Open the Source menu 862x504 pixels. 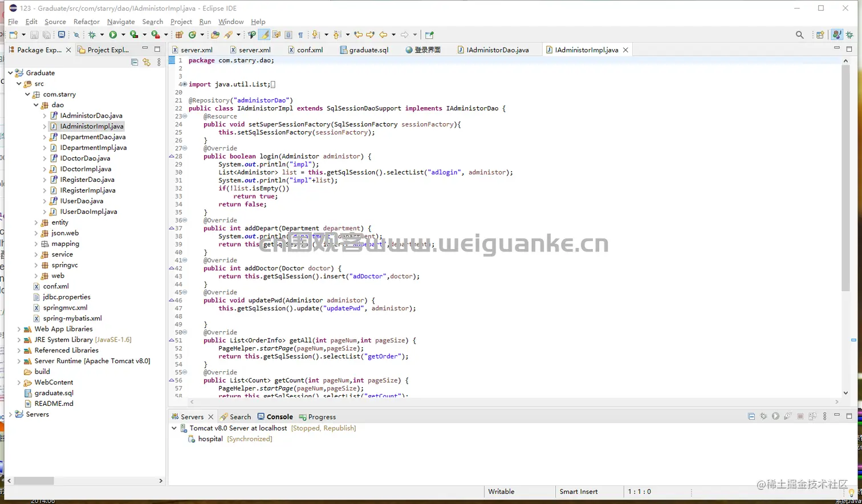click(55, 22)
